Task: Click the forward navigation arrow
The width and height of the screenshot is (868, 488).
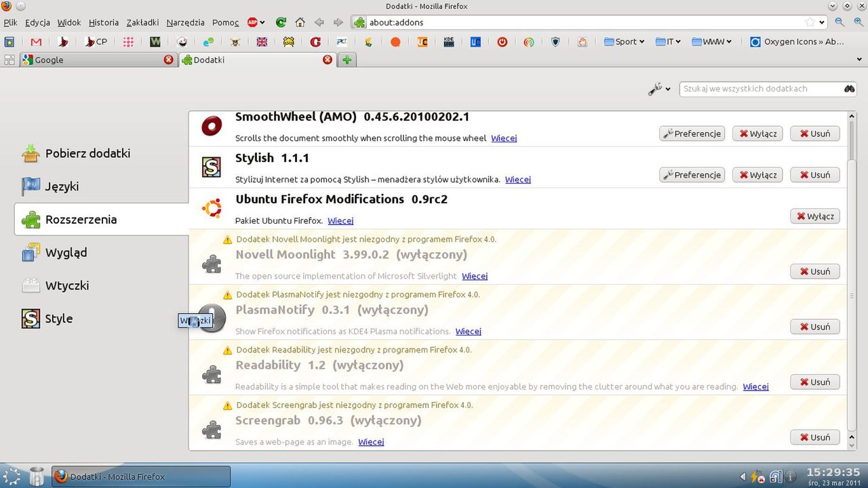Action: pos(338,22)
